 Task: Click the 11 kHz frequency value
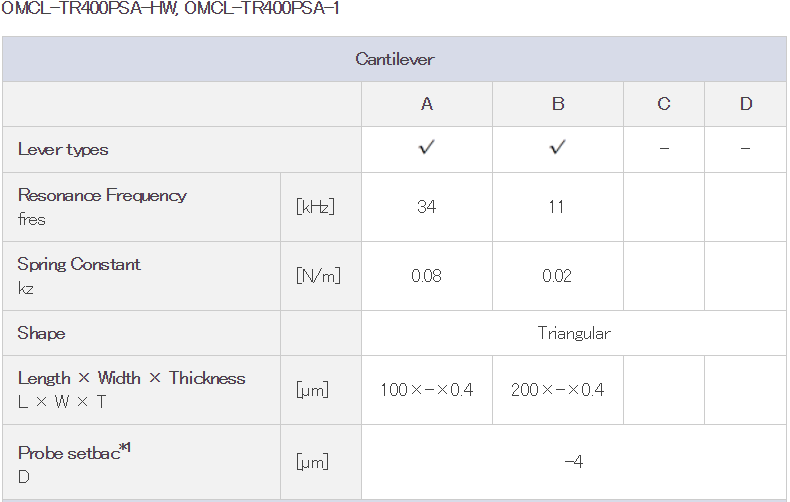556,207
